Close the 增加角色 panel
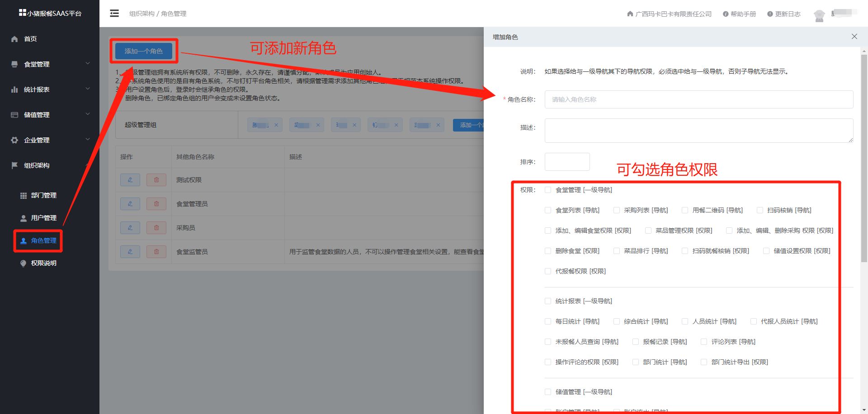 click(854, 37)
